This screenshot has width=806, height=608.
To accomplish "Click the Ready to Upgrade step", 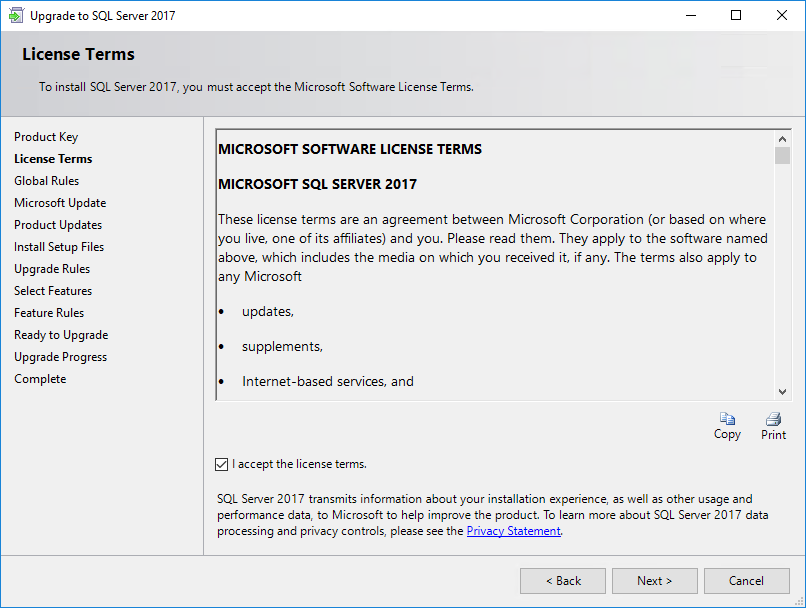I will click(x=61, y=335).
